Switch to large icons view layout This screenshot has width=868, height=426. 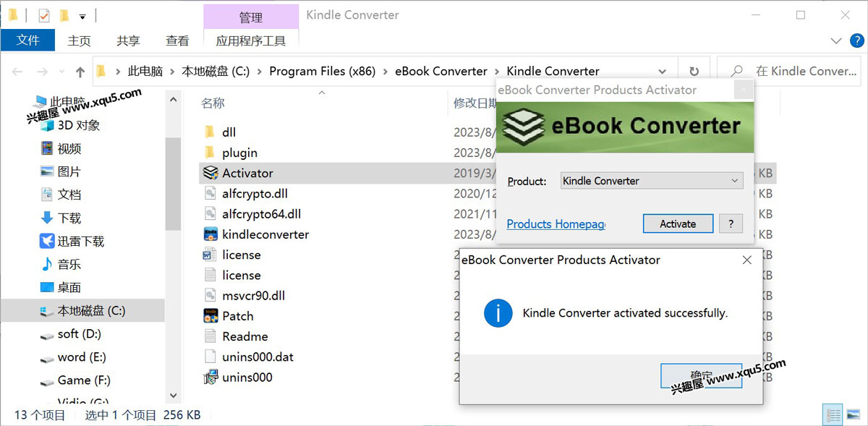pyautogui.click(x=852, y=415)
